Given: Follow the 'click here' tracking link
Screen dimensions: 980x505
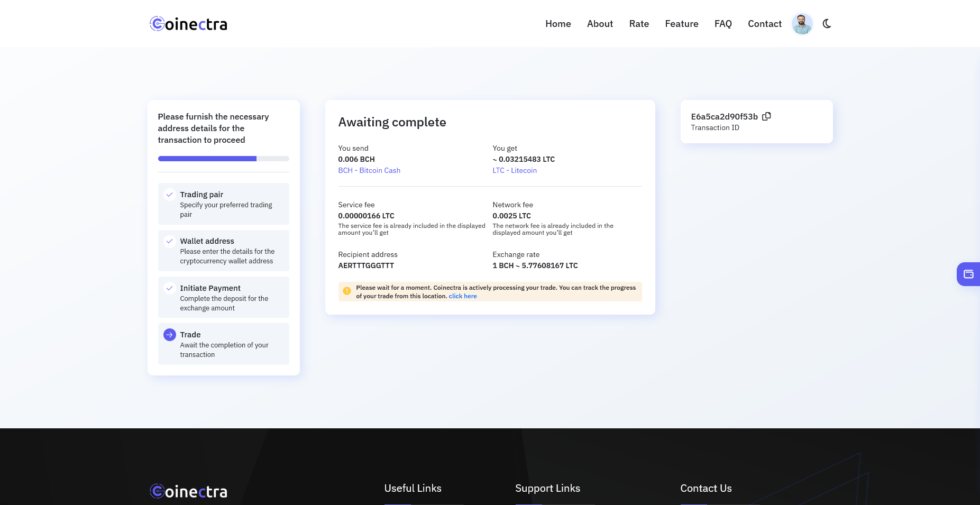Looking at the screenshot, I should (x=463, y=296).
